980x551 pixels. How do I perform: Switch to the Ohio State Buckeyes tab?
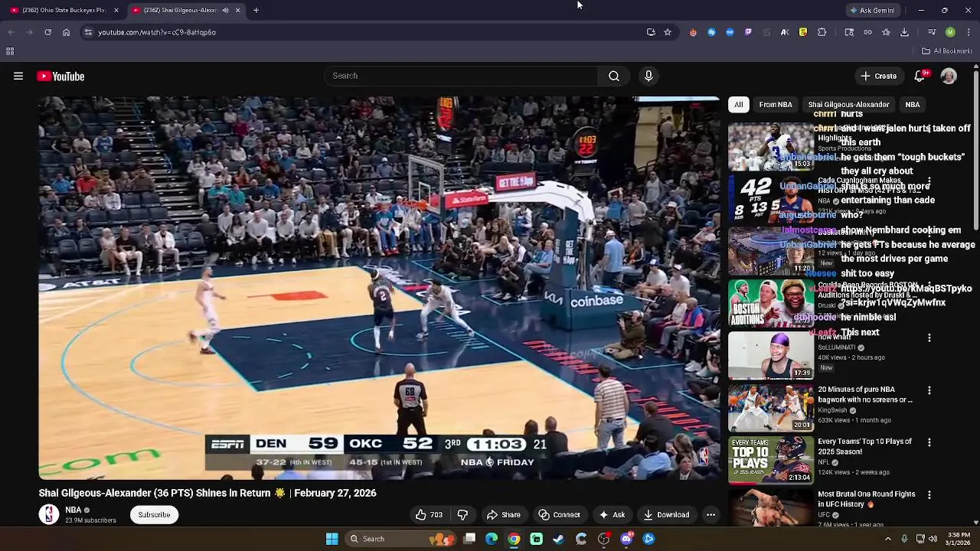64,10
